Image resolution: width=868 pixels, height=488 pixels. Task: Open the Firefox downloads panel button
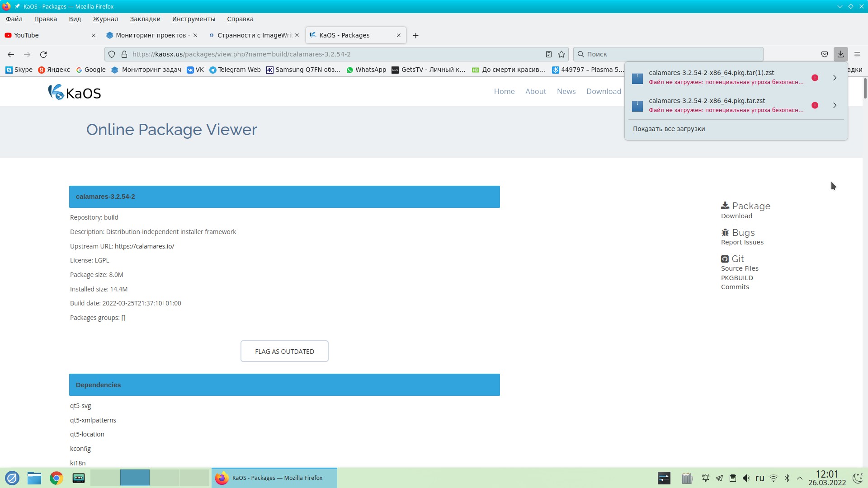[840, 54]
